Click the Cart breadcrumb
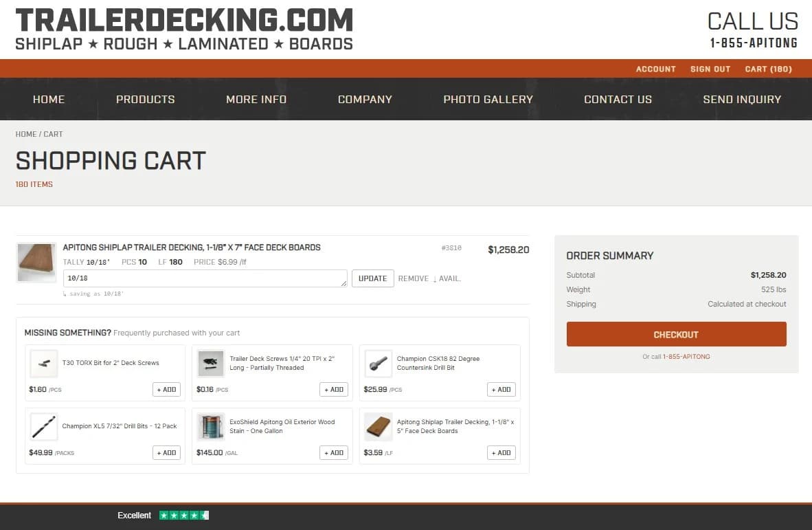 pos(53,134)
